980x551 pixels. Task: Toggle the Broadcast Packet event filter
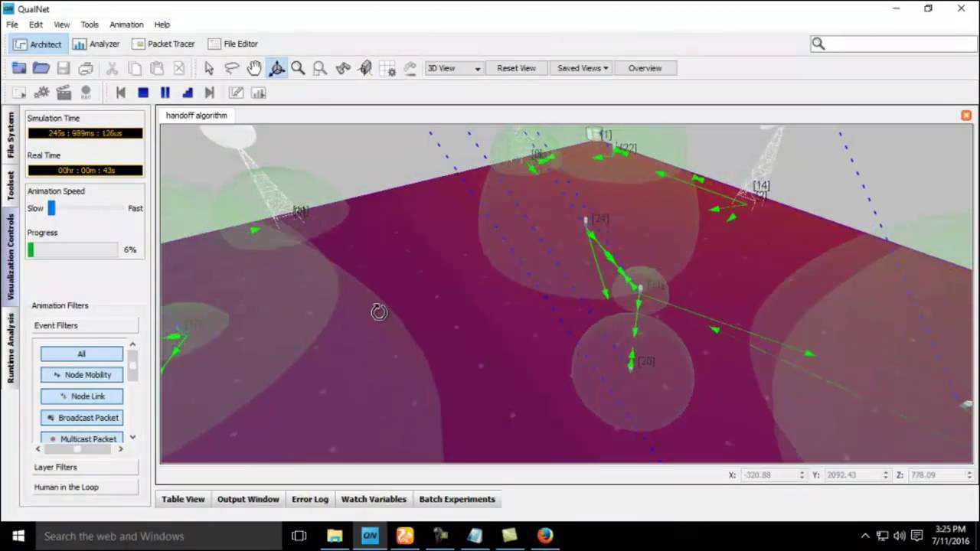pyautogui.click(x=82, y=418)
